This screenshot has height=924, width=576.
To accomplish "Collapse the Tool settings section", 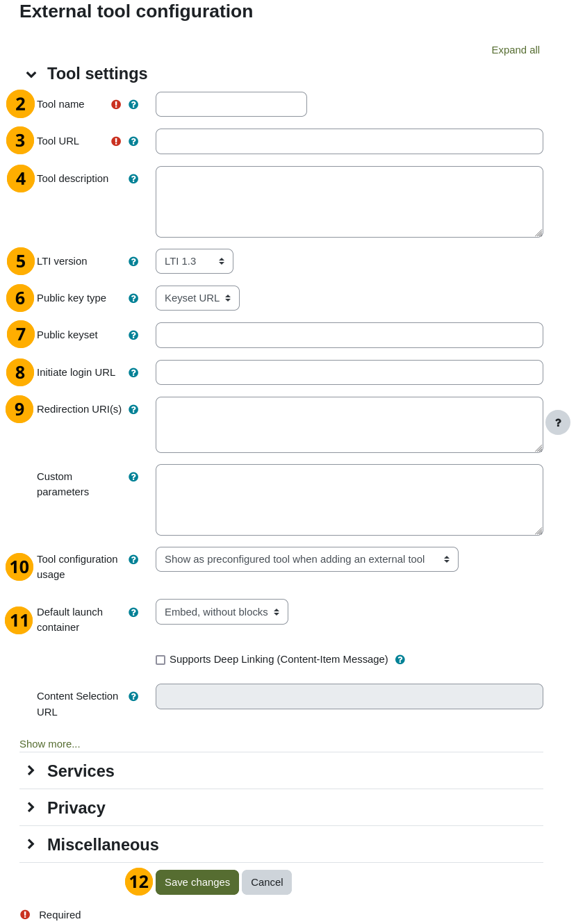I will tap(31, 74).
